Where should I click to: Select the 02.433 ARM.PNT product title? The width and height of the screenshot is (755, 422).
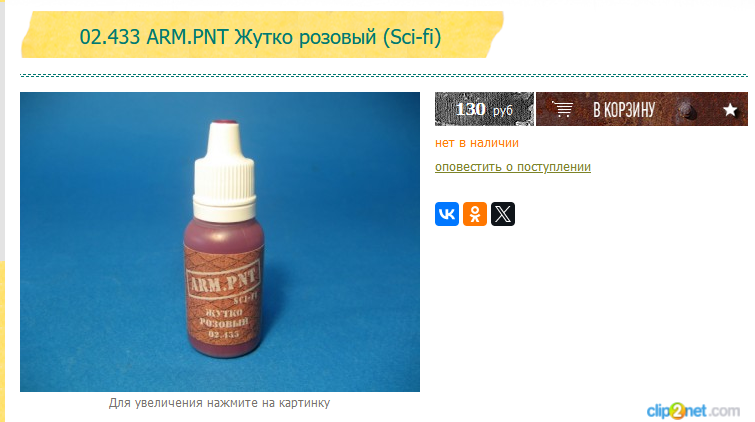(260, 37)
